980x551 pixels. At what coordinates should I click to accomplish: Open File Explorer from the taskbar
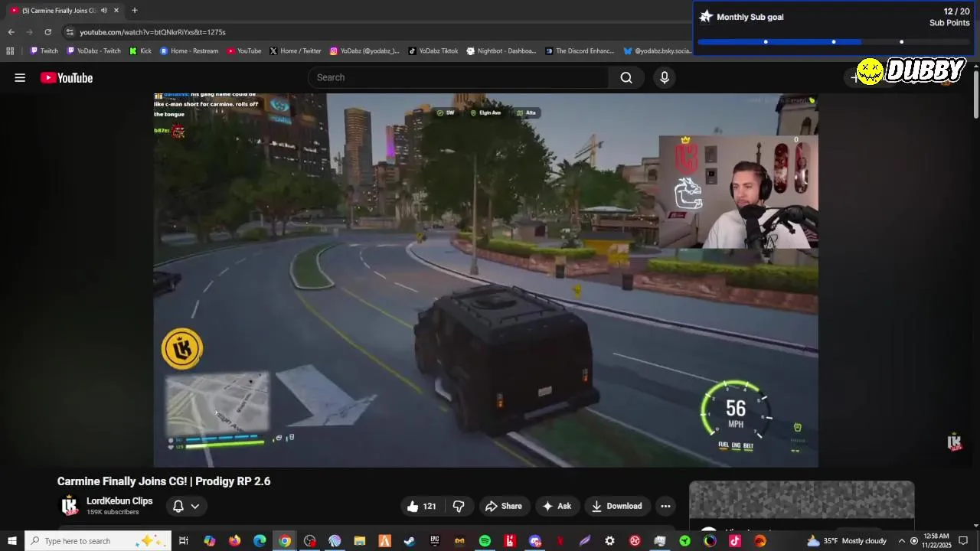359,541
